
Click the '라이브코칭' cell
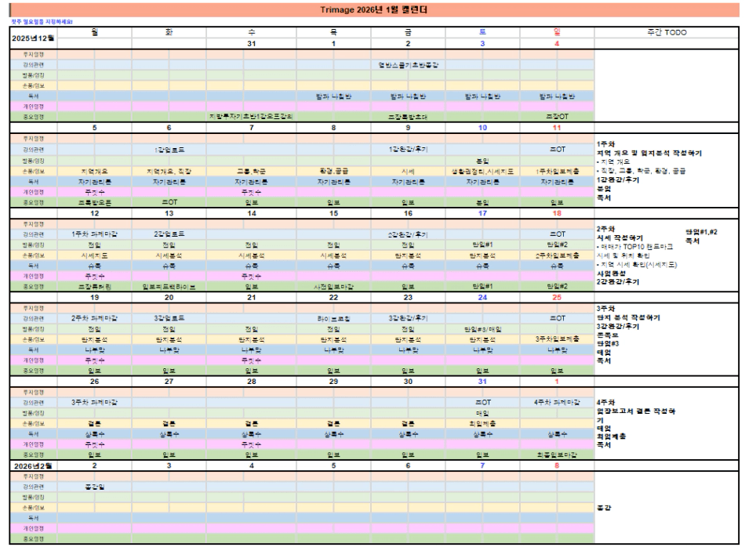coord(333,318)
